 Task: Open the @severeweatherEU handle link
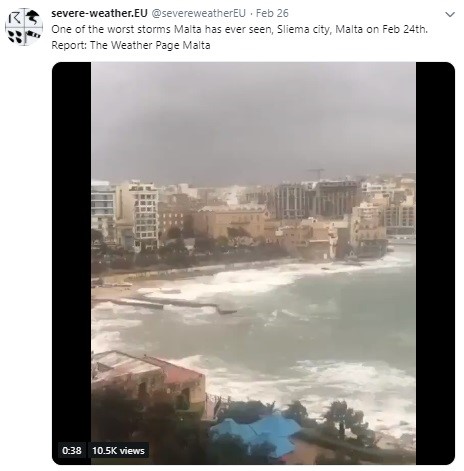[x=198, y=13]
